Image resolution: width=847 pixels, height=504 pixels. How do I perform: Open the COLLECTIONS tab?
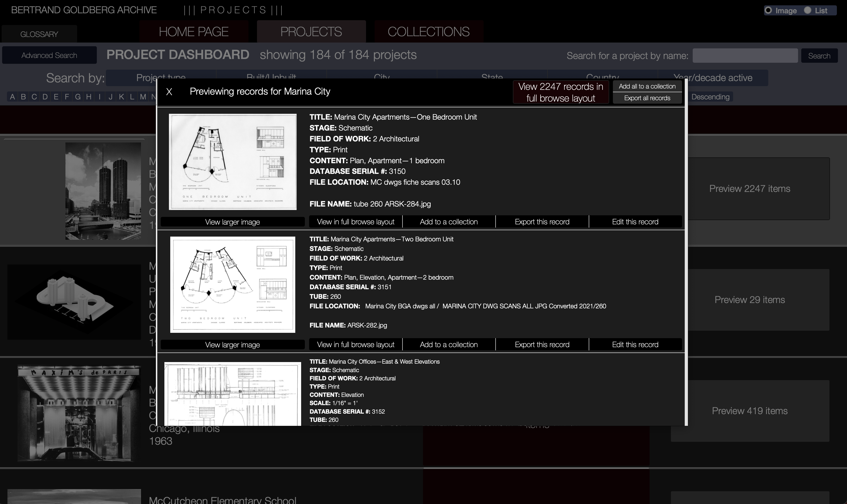[429, 32]
